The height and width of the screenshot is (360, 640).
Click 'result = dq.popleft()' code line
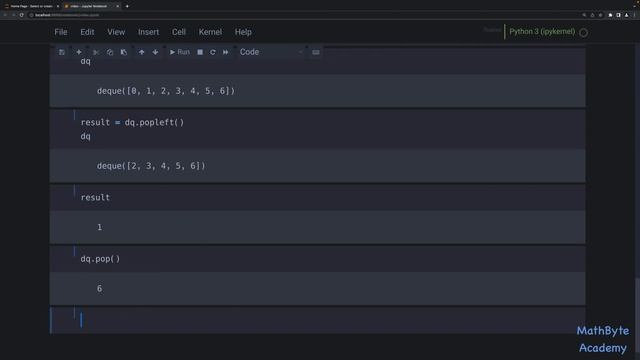point(132,122)
